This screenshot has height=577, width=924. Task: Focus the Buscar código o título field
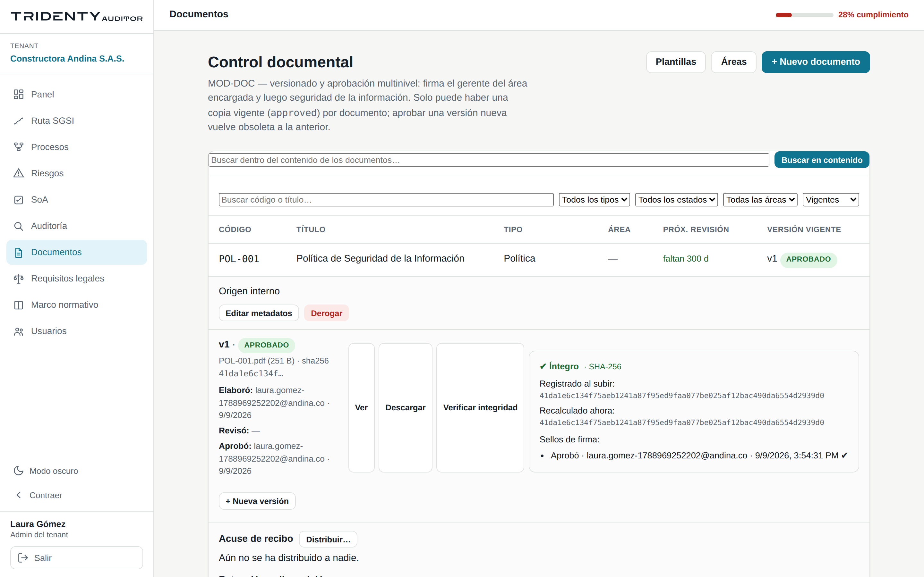point(386,200)
